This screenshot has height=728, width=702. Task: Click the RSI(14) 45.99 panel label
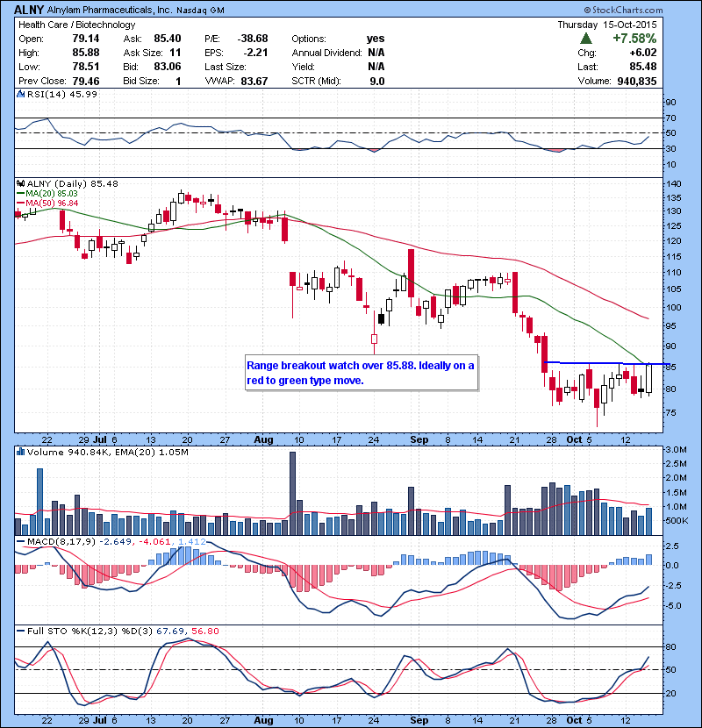click(62, 94)
